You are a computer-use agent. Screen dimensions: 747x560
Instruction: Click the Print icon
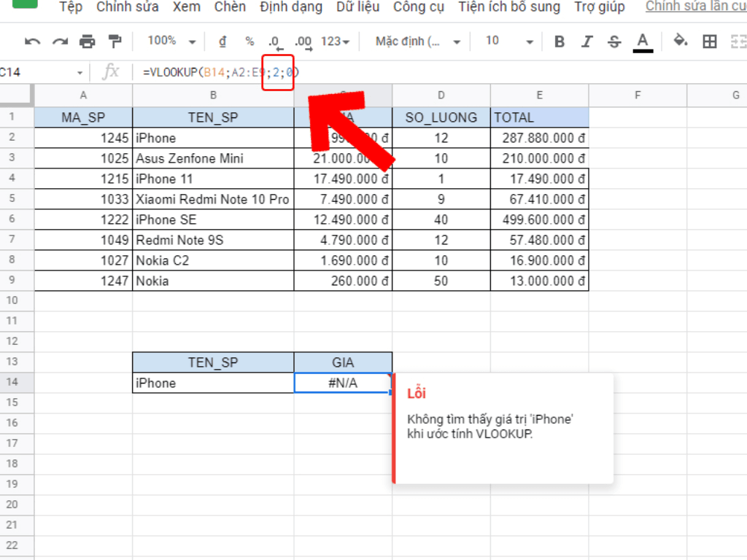88,42
